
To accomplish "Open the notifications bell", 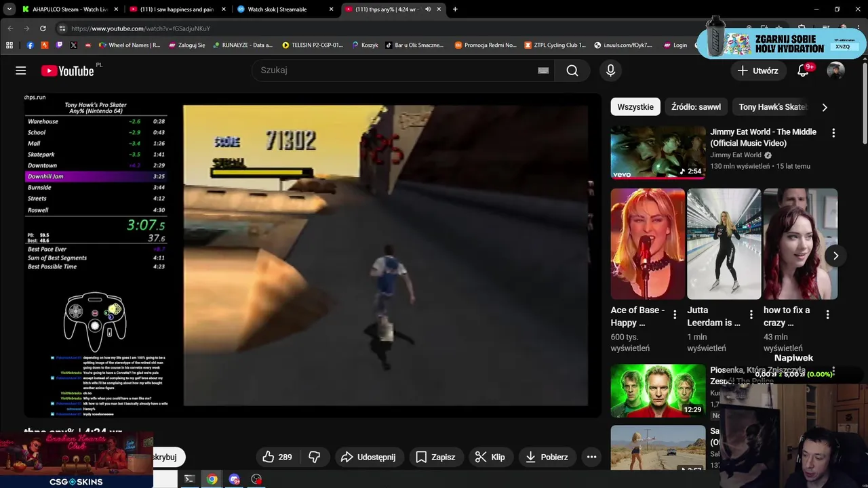I will click(x=804, y=70).
